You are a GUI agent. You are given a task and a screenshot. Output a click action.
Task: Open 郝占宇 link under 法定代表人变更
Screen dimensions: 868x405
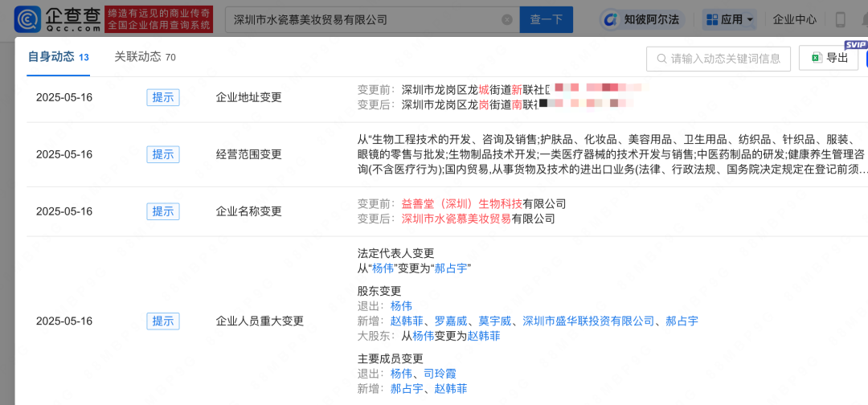(452, 268)
